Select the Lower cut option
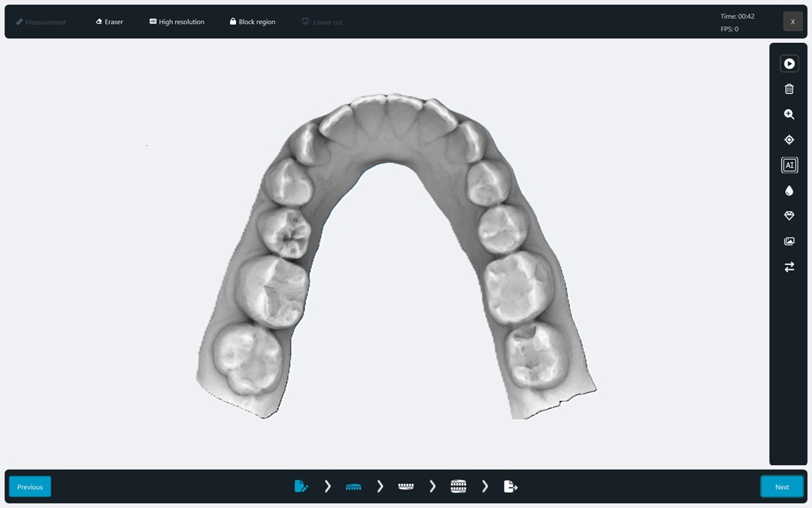This screenshot has height=508, width=812. click(322, 22)
